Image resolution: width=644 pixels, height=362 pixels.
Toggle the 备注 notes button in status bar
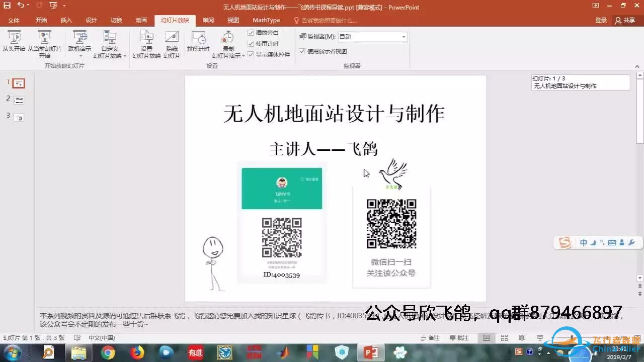click(x=431, y=338)
